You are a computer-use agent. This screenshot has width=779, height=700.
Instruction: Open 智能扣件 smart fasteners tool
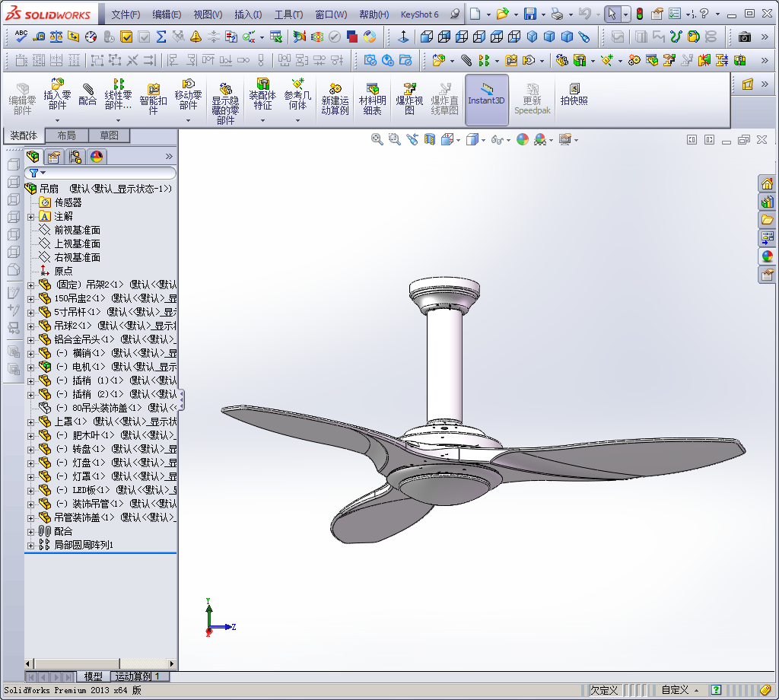153,98
